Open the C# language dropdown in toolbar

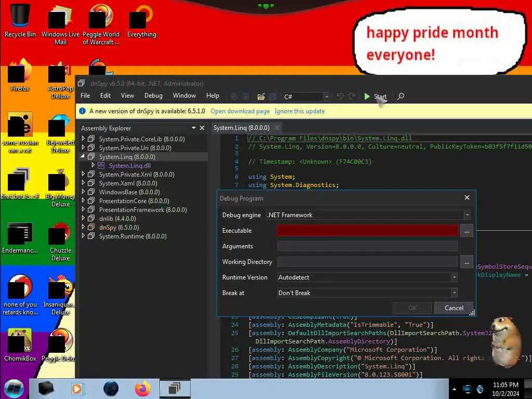click(326, 97)
